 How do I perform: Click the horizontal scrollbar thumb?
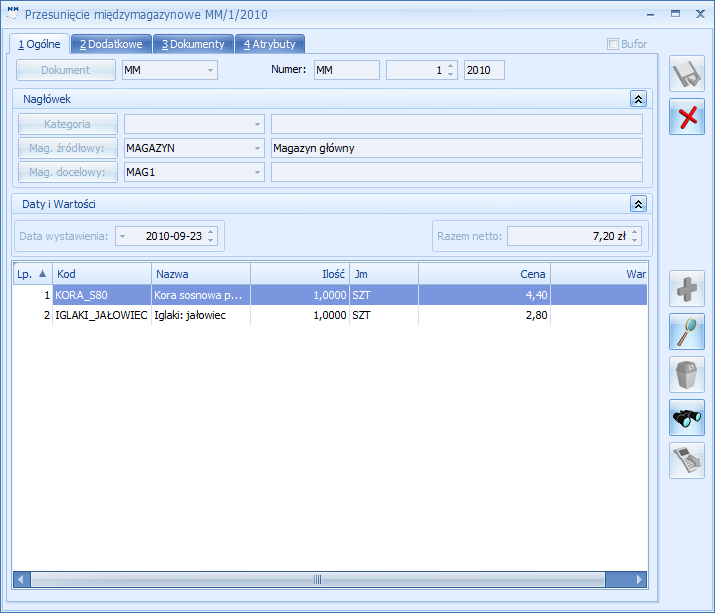pyautogui.click(x=318, y=579)
